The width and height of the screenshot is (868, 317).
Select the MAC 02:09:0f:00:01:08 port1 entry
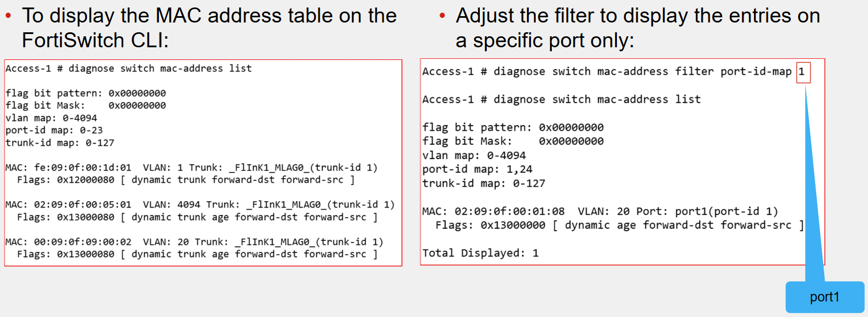point(600,212)
